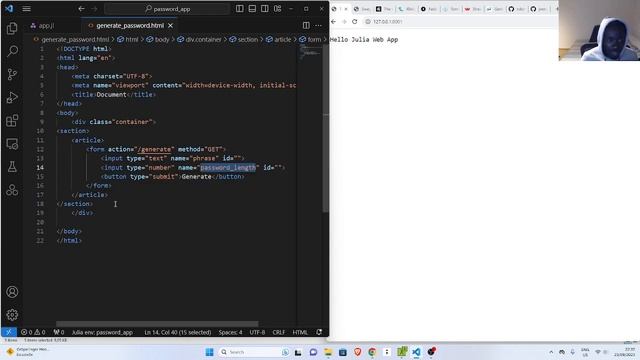Open VS Code hamburger application menu
640x360 pixels.
[x=27, y=9]
